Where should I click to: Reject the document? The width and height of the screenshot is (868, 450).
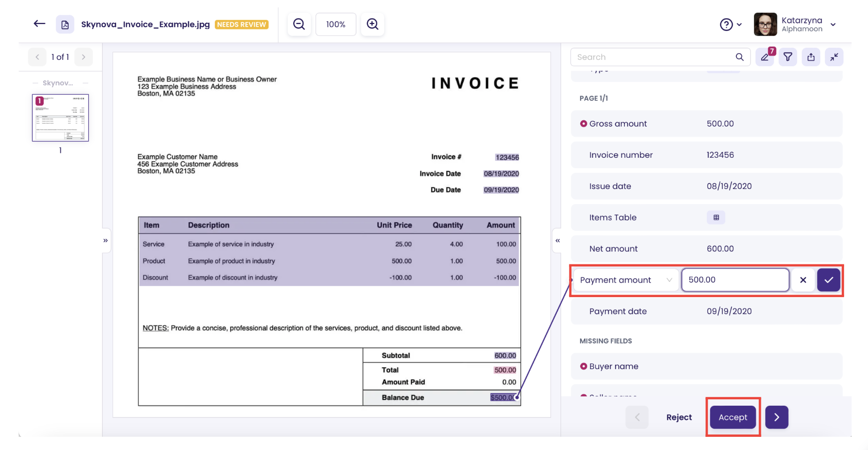point(679,417)
